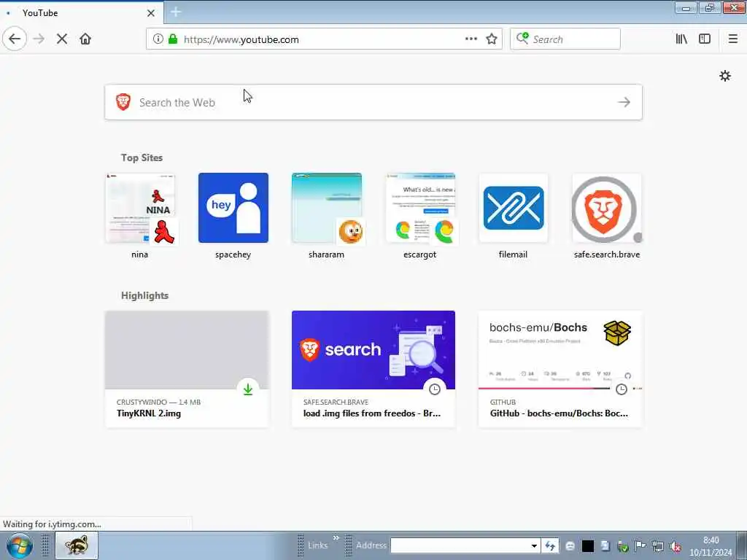Submit web search with arrow icon
Viewport: 747px width, 560px height.
[624, 102]
